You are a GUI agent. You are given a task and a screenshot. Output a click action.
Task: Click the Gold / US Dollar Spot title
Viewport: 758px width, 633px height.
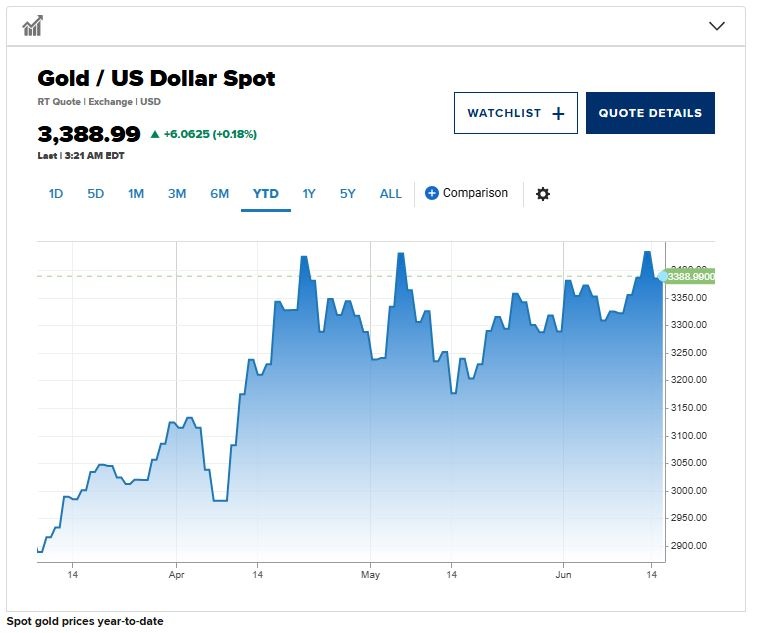[156, 78]
